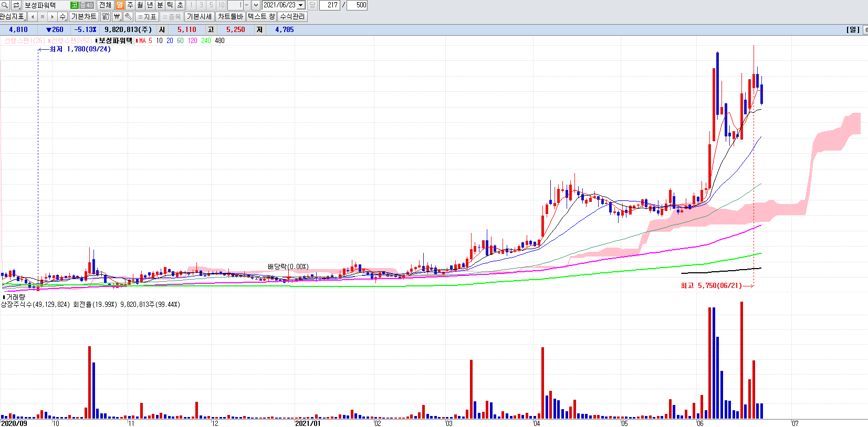
Task: Click the 증40 margin badge
Action: pyautogui.click(x=86, y=5)
